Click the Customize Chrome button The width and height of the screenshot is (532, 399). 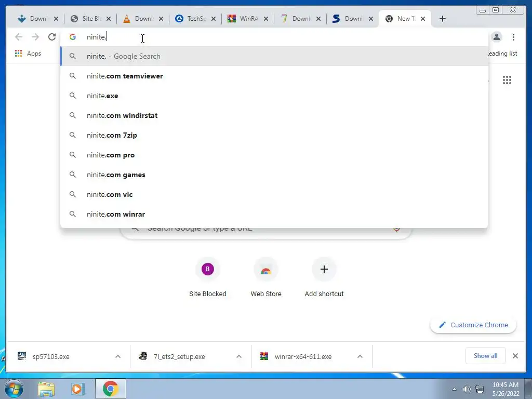coord(474,325)
